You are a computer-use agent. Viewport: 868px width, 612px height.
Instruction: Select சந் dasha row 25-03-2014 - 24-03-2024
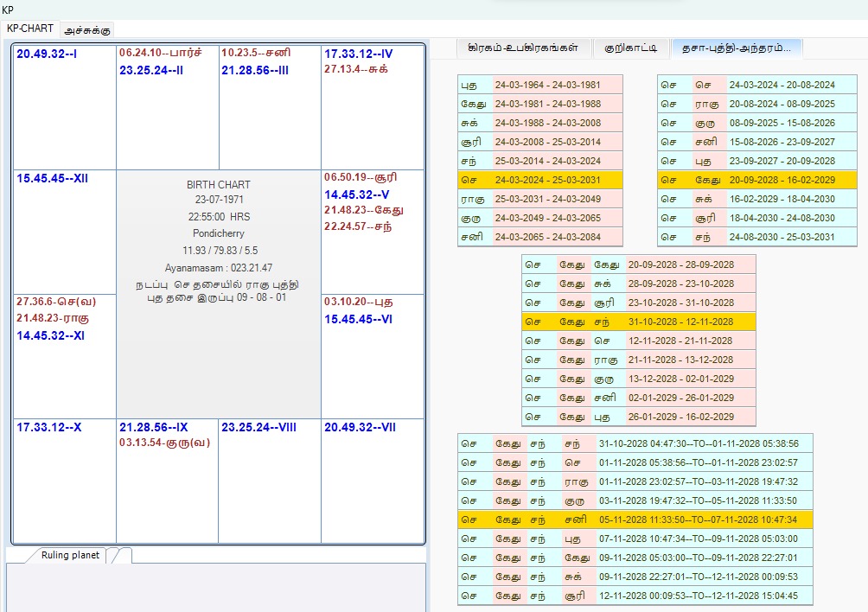[540, 161]
